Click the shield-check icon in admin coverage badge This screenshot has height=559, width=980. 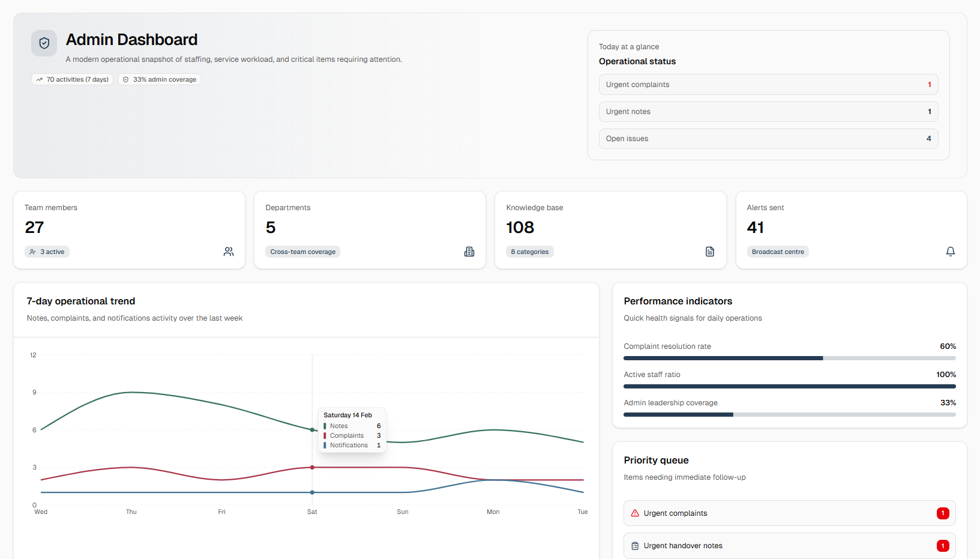(x=125, y=79)
